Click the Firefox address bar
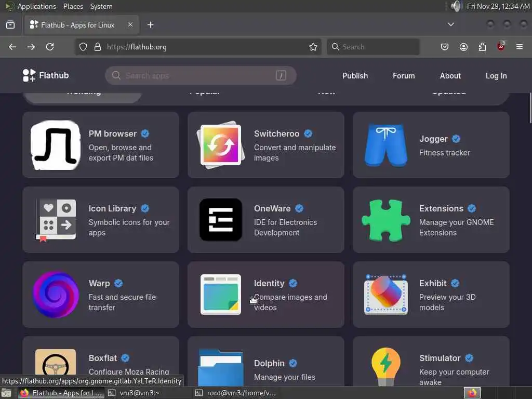The width and height of the screenshot is (532, 399). 198,47
